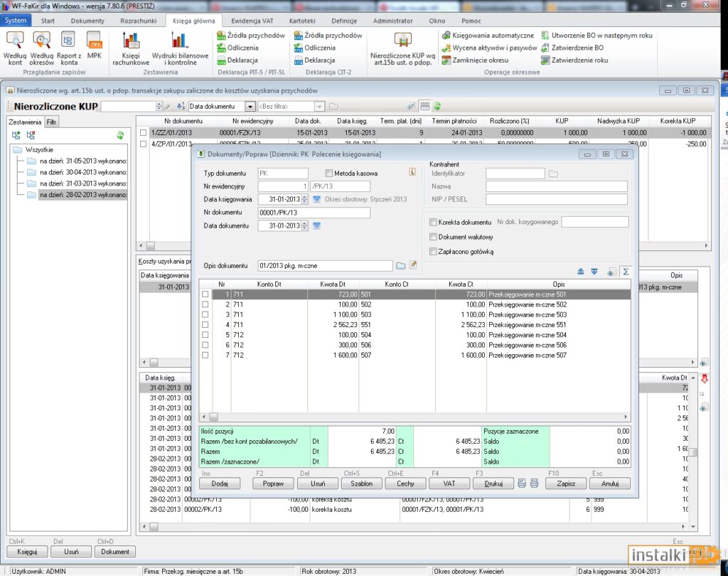Click the info icon near Metoda kasowa
The width and height of the screenshot is (728, 576).
pos(412,172)
